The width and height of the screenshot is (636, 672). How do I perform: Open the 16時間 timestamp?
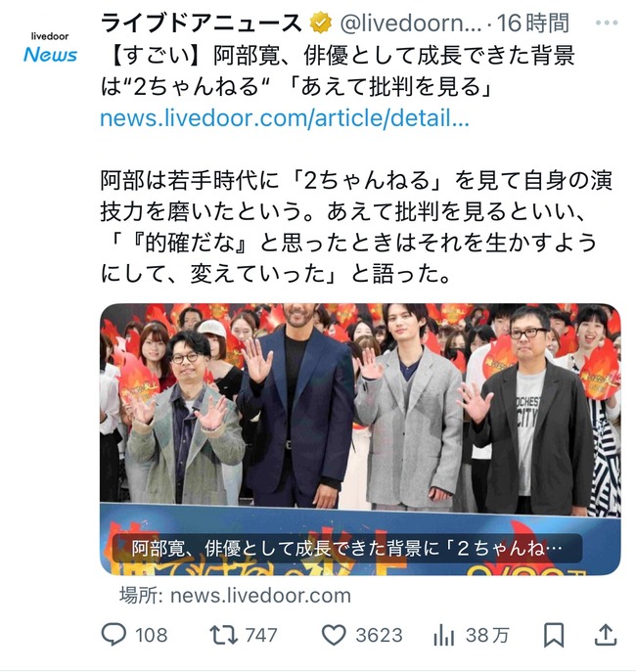(532, 23)
